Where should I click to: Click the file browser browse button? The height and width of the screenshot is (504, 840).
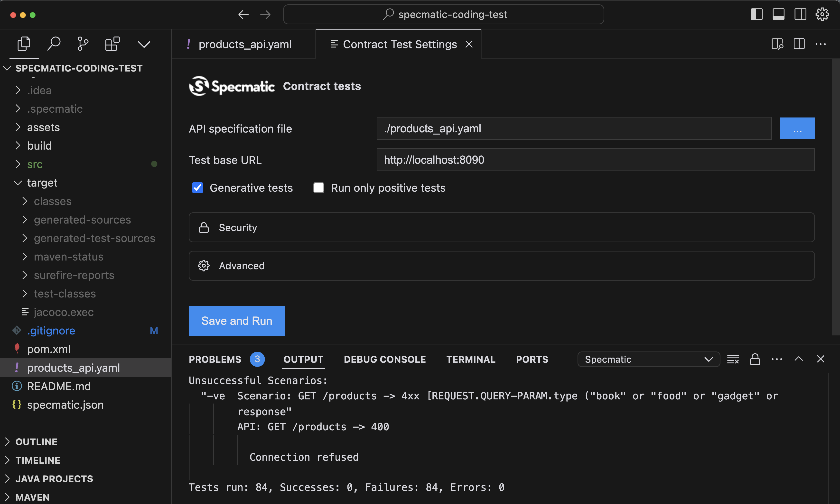pyautogui.click(x=797, y=128)
